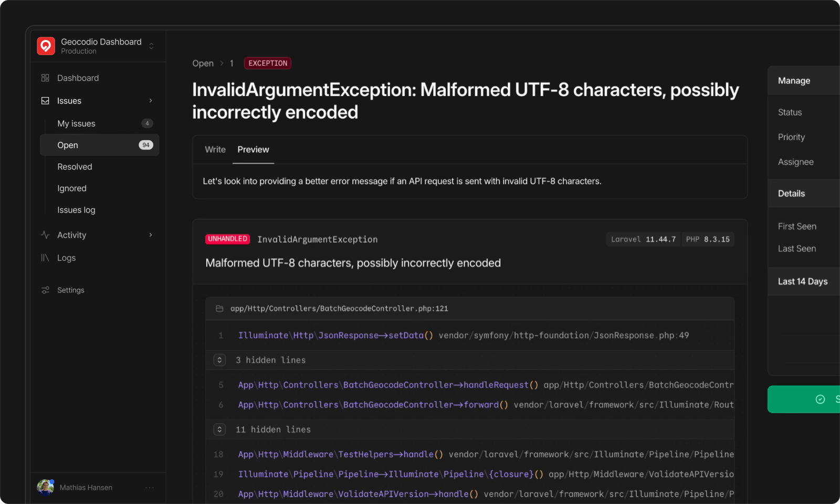
Task: Click the folder icon beside BatchGeocodeController.php:121
Action: pyautogui.click(x=219, y=309)
